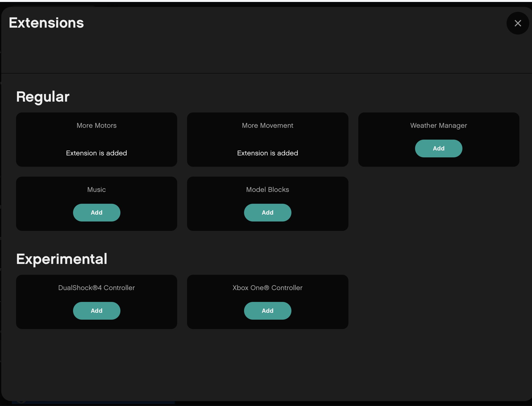
Task: Click the DualShock®4 Controller label
Action: coord(96,288)
